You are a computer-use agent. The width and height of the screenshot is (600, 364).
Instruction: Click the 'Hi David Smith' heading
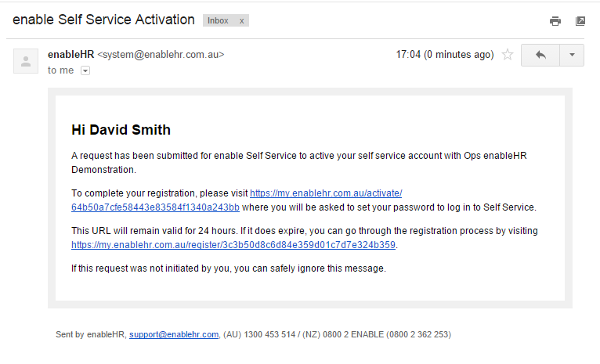[x=121, y=130]
